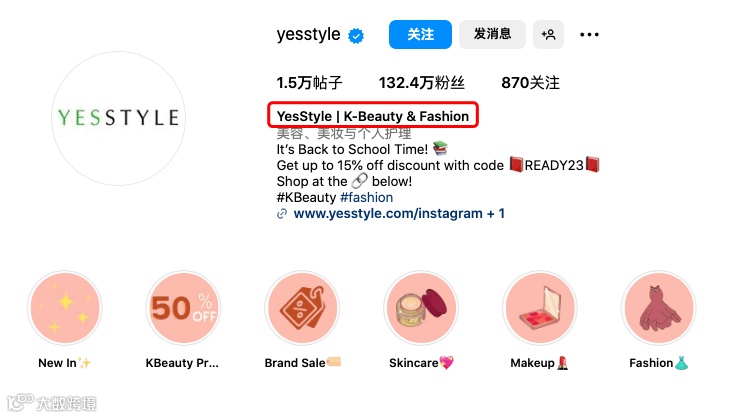This screenshot has height=418, width=730.
Task: Click the suggested accounts person-plus icon
Action: (548, 34)
